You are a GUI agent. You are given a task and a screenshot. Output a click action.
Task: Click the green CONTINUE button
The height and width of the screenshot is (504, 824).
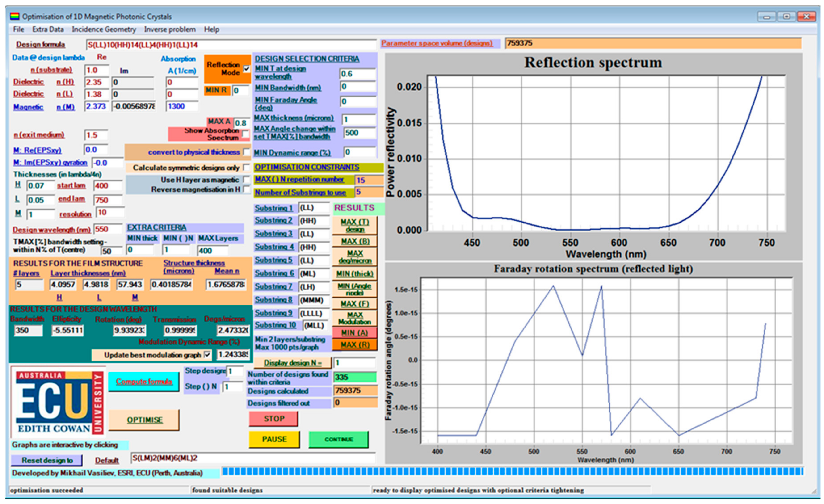coord(338,439)
